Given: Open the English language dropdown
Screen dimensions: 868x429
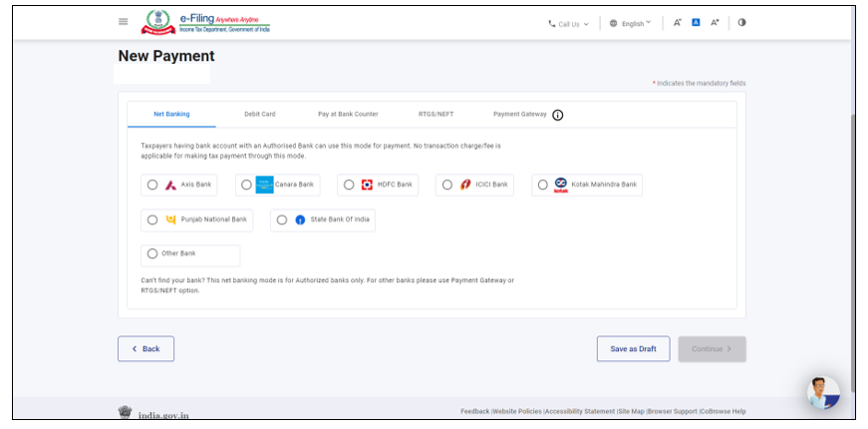Looking at the screenshot, I should 630,24.
